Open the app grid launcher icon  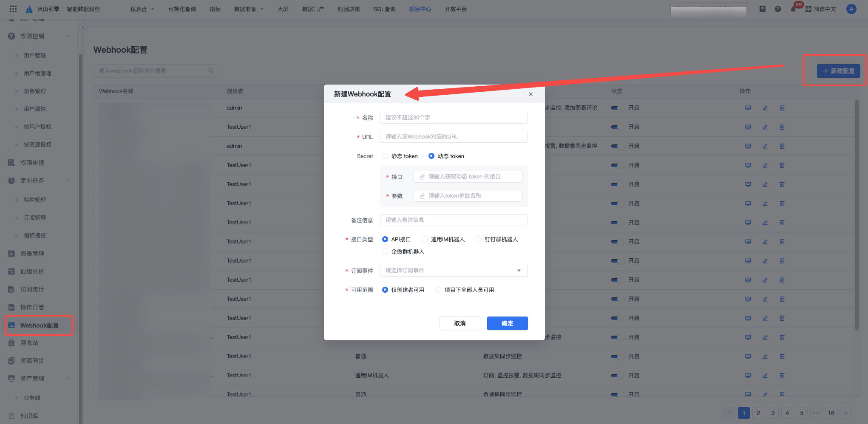[13, 9]
